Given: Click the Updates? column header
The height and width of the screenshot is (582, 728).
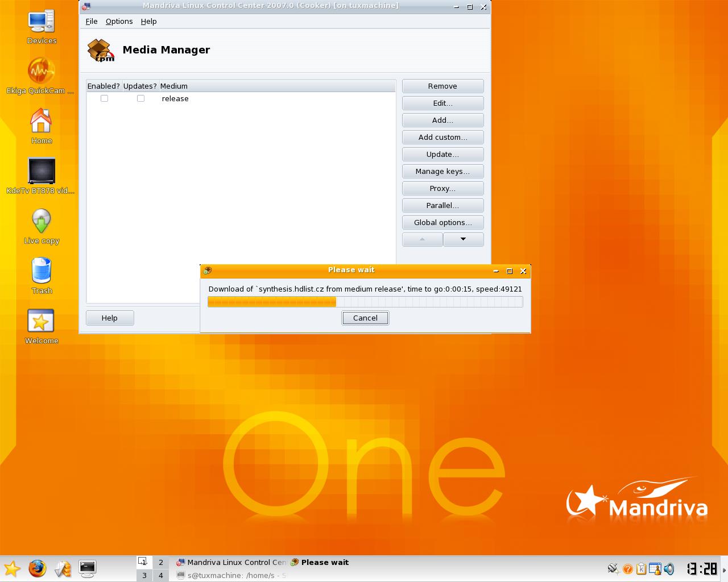Looking at the screenshot, I should coord(140,86).
